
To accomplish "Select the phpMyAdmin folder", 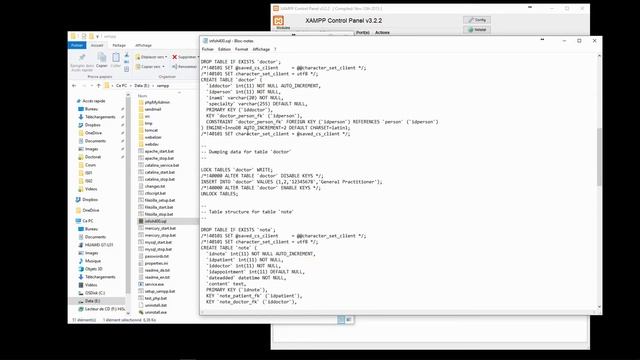I will coord(157,102).
